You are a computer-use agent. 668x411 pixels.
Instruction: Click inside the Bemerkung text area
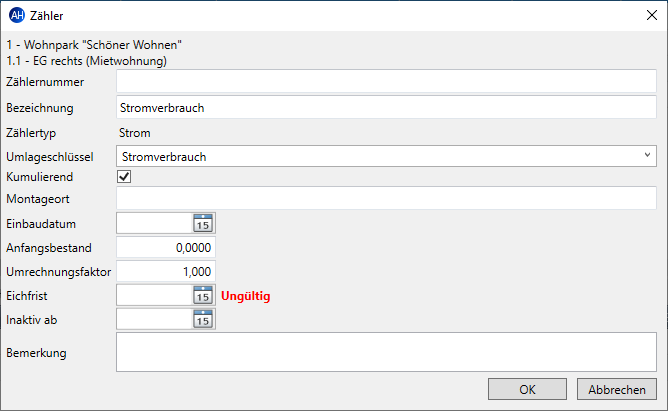pyautogui.click(x=386, y=352)
